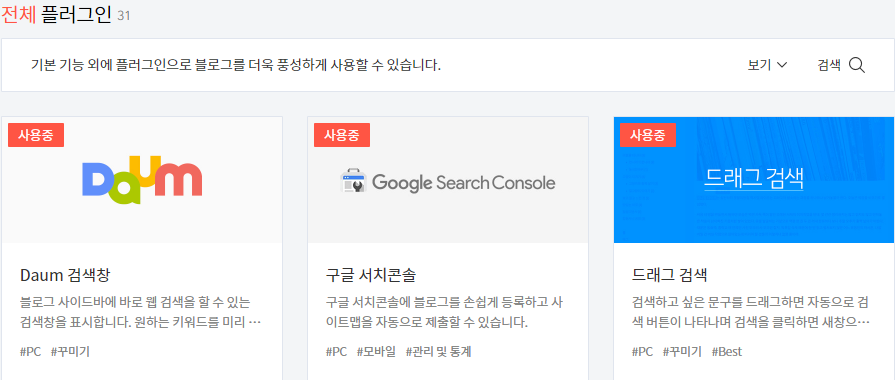The height and width of the screenshot is (380, 895).
Task: Select the #모바일 tag
Action: coord(376,351)
